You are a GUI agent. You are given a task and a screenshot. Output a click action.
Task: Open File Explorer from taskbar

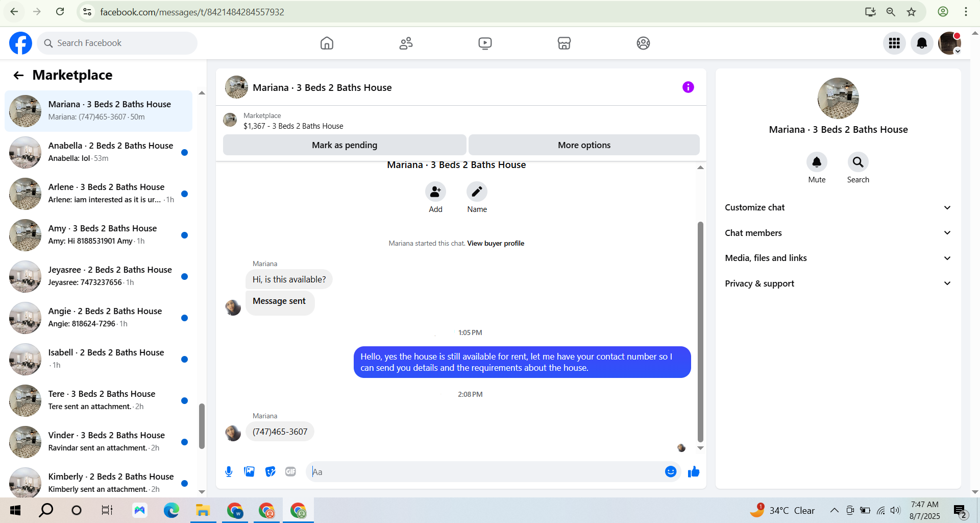pos(203,510)
